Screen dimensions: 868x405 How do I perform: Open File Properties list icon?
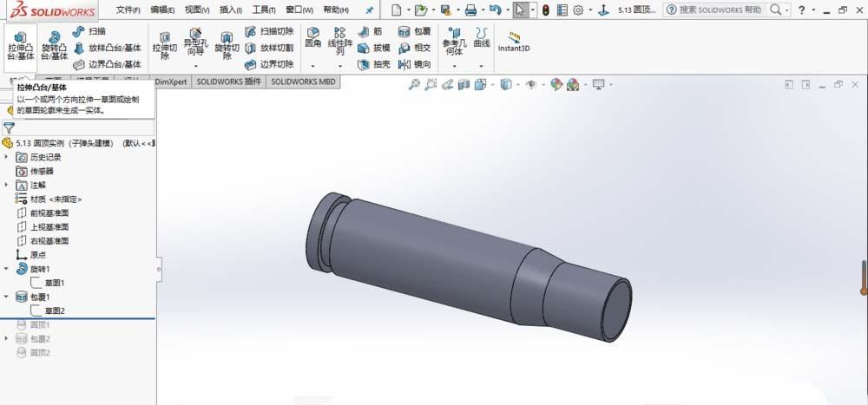[562, 10]
